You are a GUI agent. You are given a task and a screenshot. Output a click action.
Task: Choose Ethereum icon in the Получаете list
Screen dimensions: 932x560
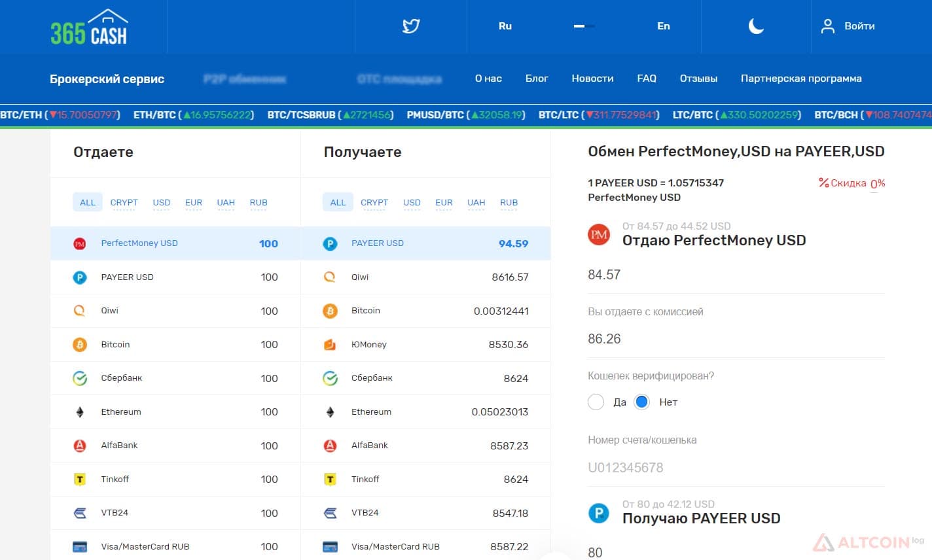click(x=331, y=412)
